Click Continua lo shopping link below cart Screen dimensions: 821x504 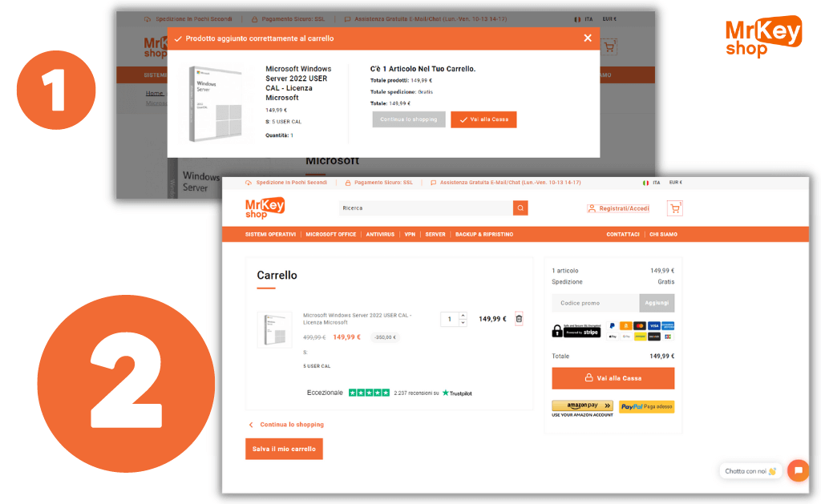(292, 425)
